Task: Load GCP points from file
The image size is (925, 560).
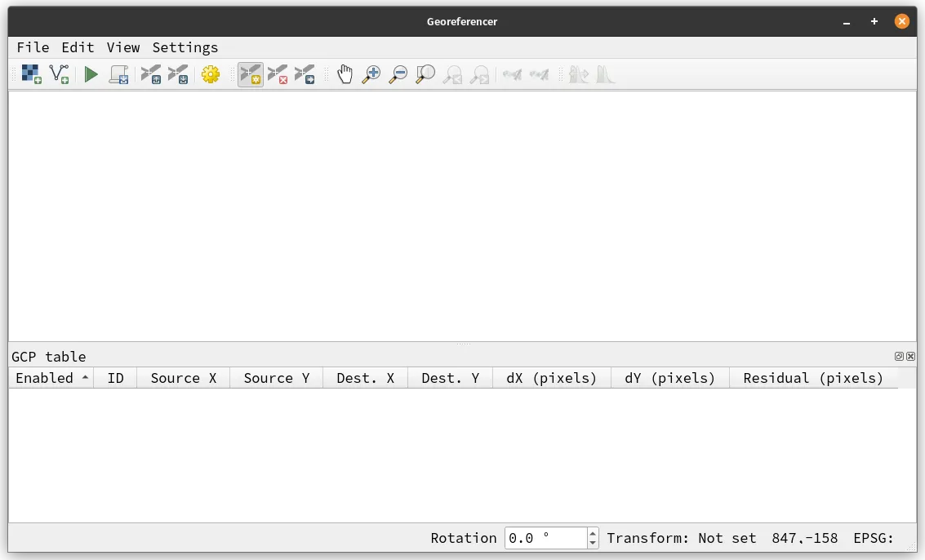Action: click(x=150, y=73)
